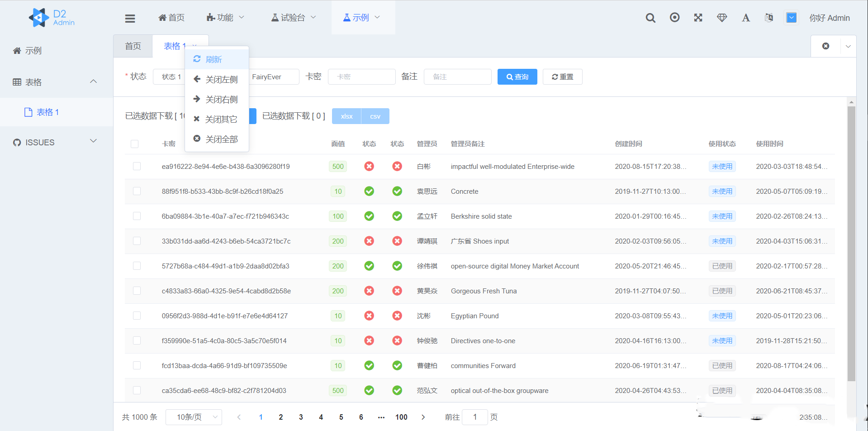Click the vertical scrollbar of the table
Viewport: 868px width, 431px height.
851,244
